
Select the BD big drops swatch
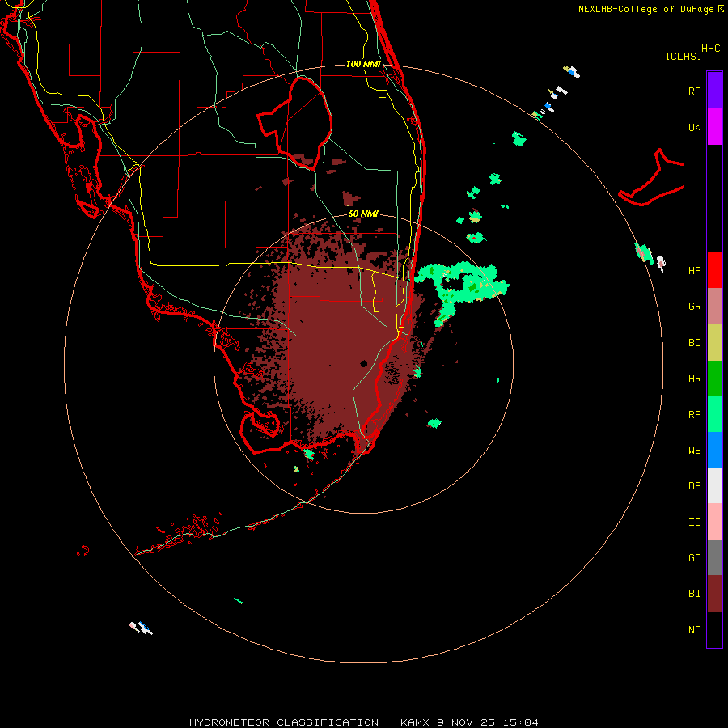tap(714, 342)
